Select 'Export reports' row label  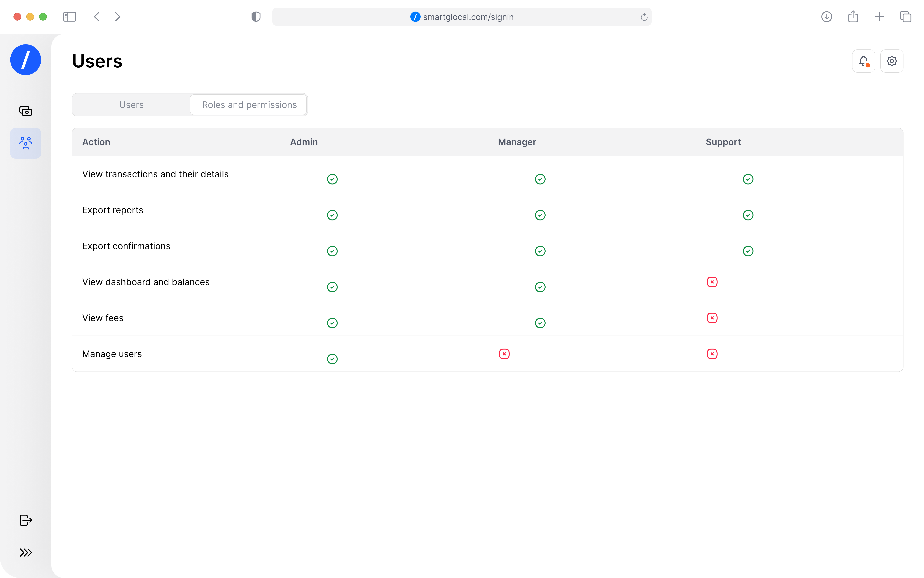tap(113, 210)
